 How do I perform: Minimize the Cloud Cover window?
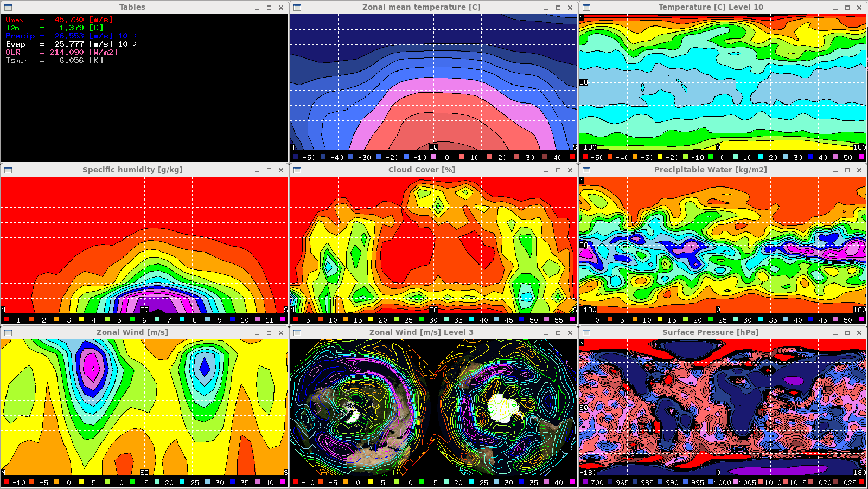[546, 170]
